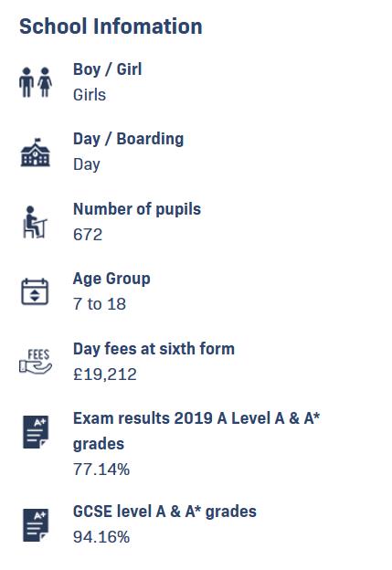392x570 pixels.
Task: Click the Exam results 2019 A Level label
Action: pyautogui.click(x=196, y=431)
